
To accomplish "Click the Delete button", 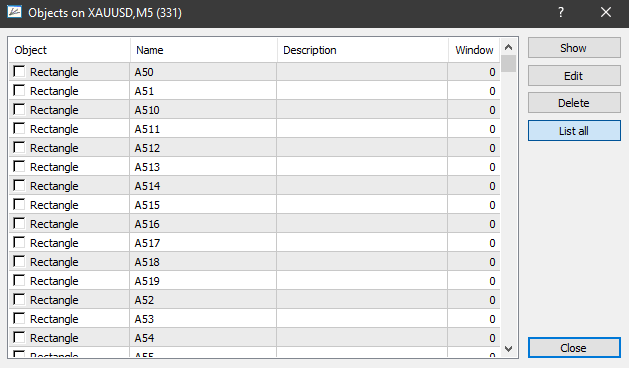I will (x=574, y=103).
